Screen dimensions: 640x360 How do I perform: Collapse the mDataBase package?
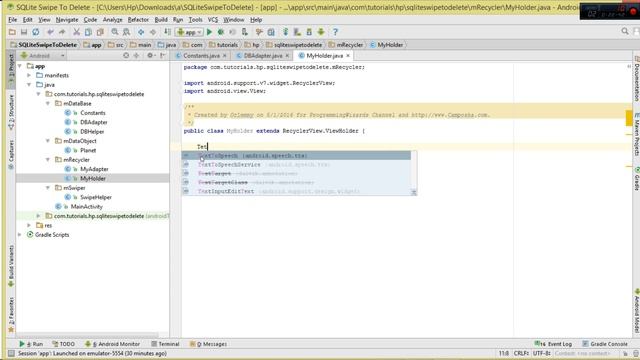click(x=48, y=104)
